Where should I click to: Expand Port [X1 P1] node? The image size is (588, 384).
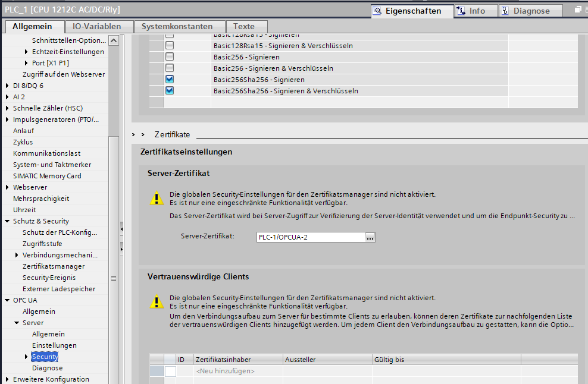click(x=26, y=63)
